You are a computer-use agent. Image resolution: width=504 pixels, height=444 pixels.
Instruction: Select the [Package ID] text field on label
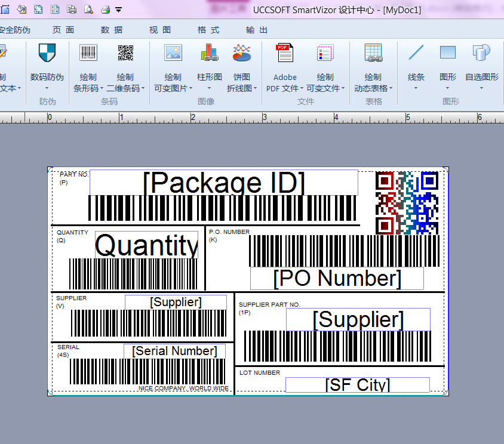click(224, 183)
